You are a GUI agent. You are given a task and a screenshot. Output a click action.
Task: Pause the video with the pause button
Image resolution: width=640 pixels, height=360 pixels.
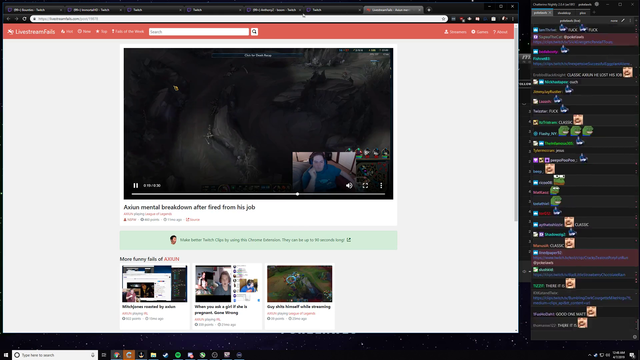point(136,185)
